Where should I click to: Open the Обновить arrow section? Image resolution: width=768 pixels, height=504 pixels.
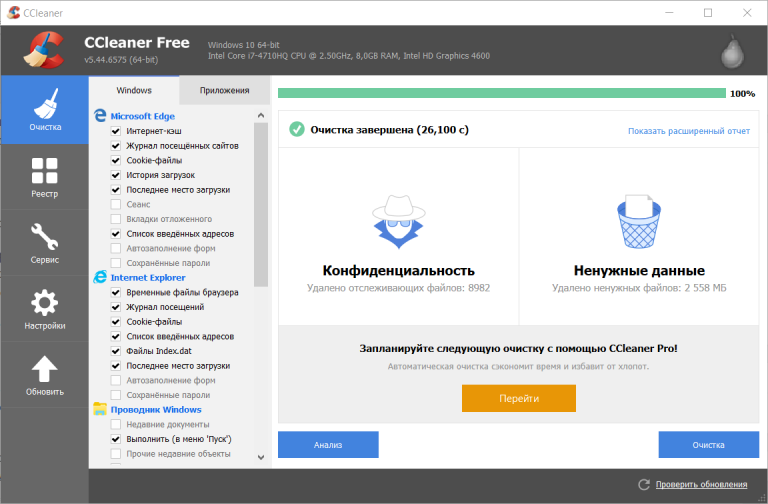pyautogui.click(x=45, y=375)
